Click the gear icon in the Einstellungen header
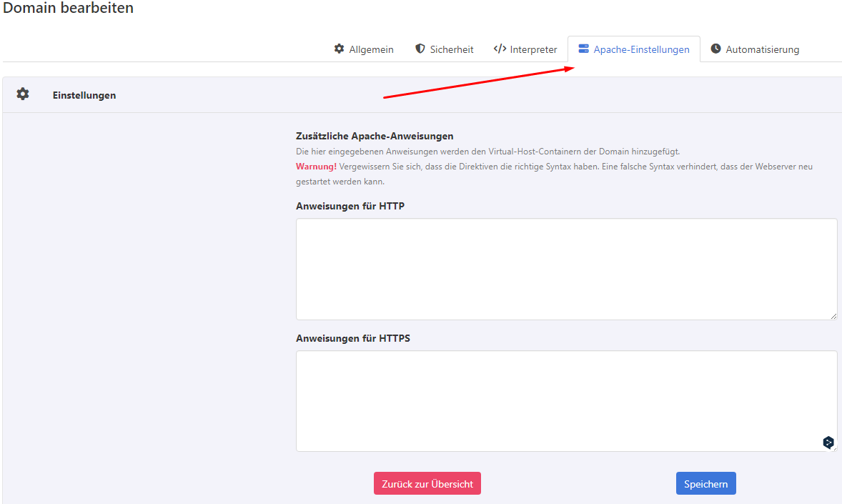The width and height of the screenshot is (842, 504). (x=23, y=94)
